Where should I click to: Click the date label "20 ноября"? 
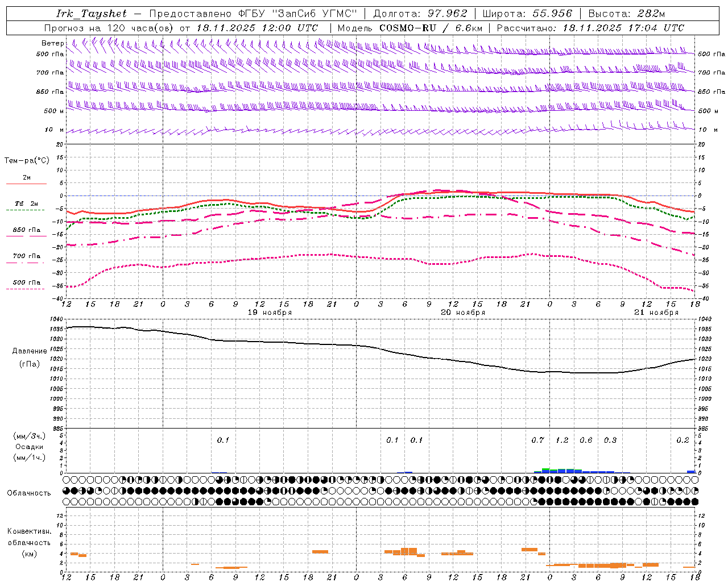(x=463, y=312)
